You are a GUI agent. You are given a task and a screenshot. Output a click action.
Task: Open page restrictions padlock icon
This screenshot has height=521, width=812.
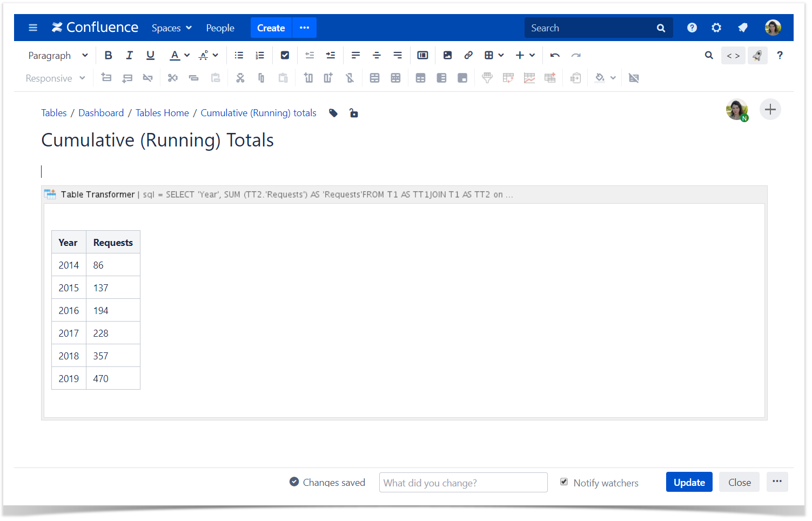(353, 113)
